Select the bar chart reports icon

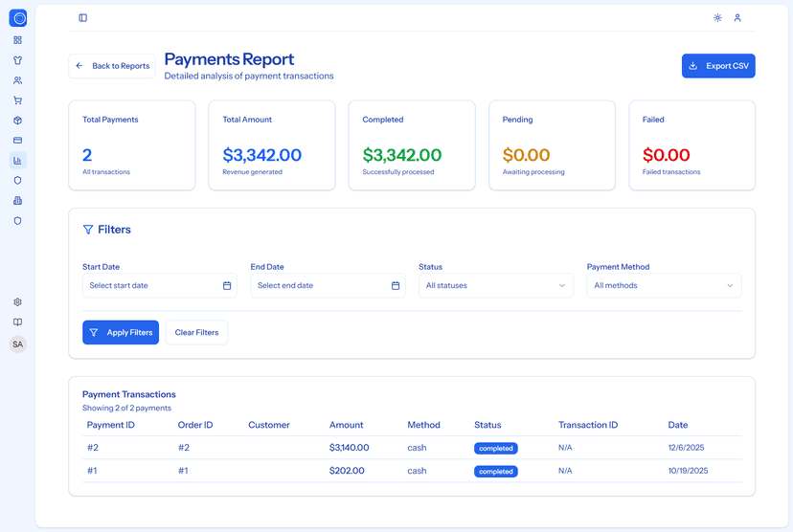17,160
